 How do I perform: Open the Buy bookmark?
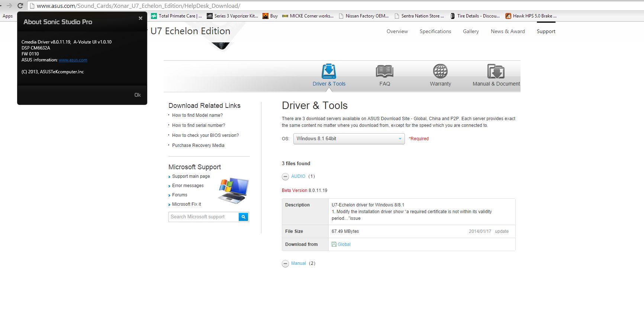[x=270, y=16]
